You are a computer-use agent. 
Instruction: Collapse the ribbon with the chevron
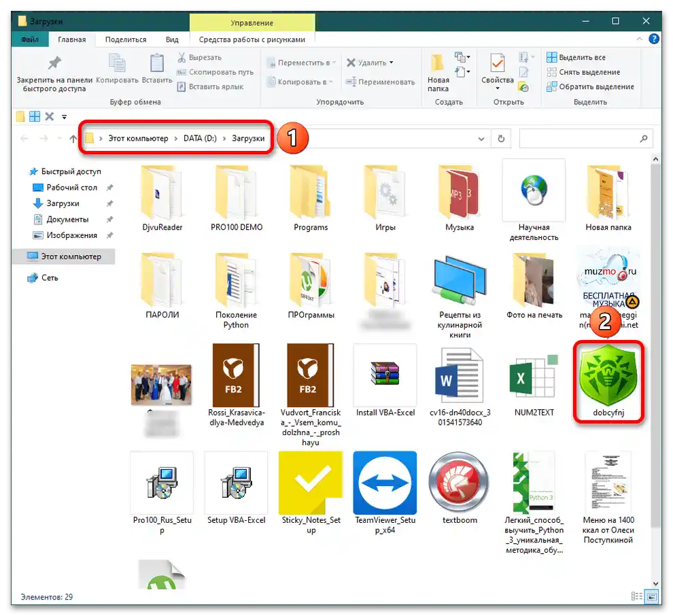coord(639,39)
